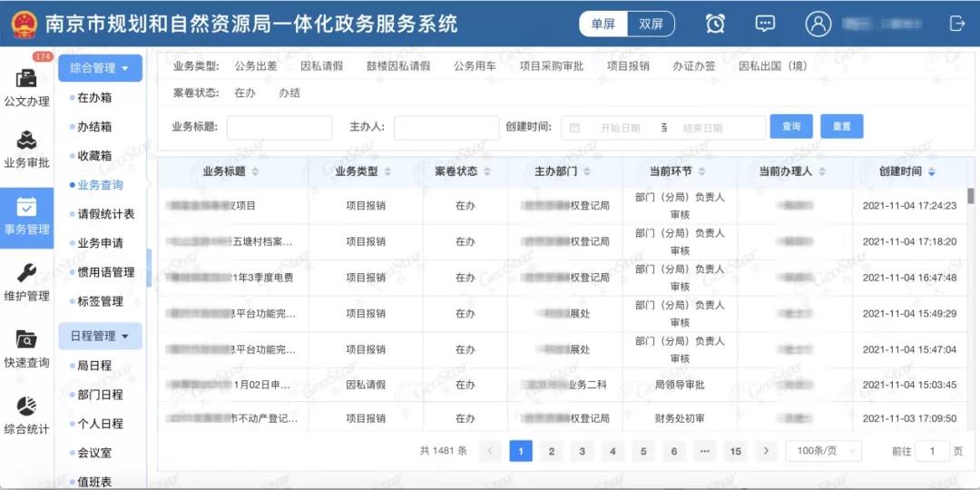
Task: Open the message chat bubble icon
Action: click(765, 24)
